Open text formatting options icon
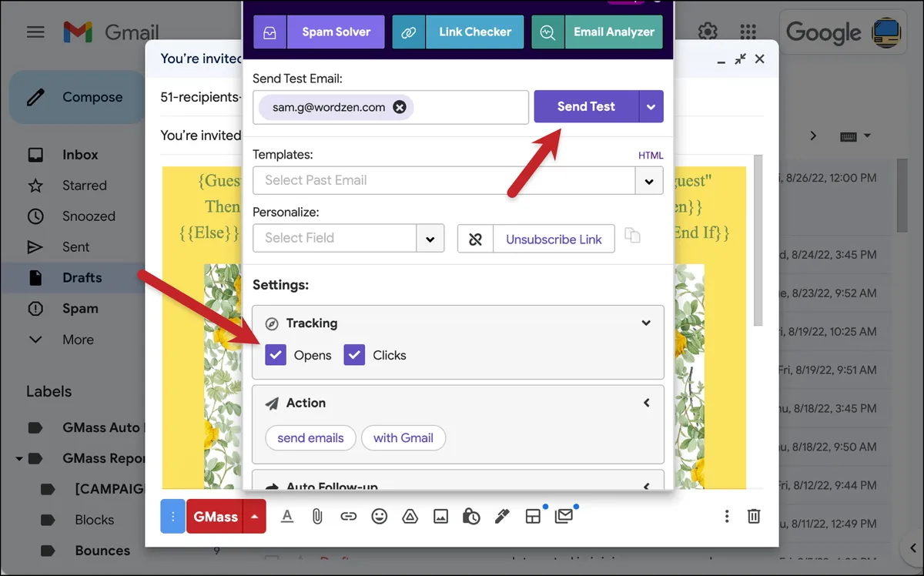The image size is (924, 576). [287, 516]
